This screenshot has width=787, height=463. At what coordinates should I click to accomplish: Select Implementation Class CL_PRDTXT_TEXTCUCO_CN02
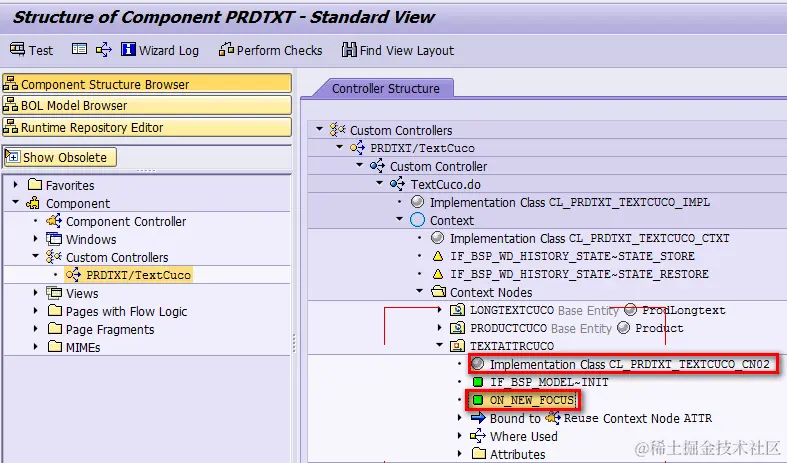coord(629,364)
